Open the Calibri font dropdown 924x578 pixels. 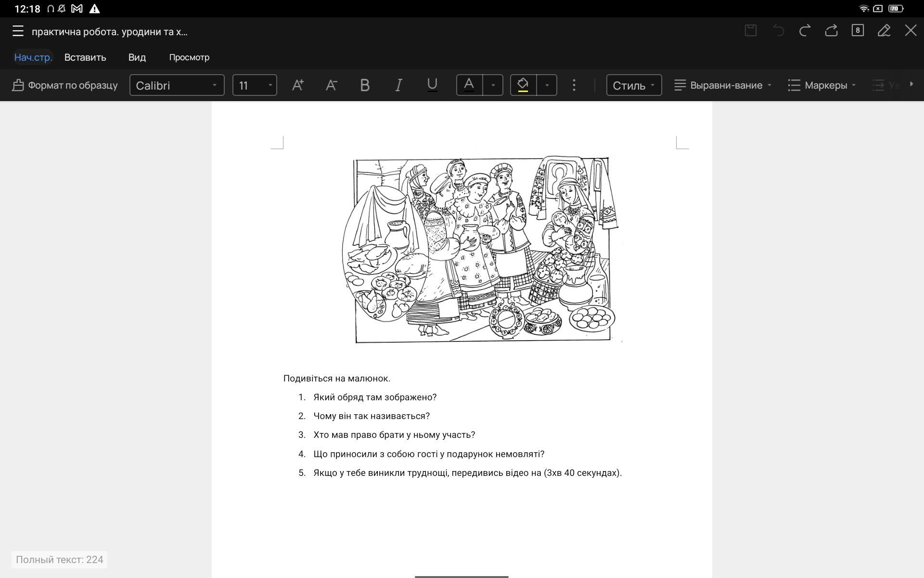177,85
